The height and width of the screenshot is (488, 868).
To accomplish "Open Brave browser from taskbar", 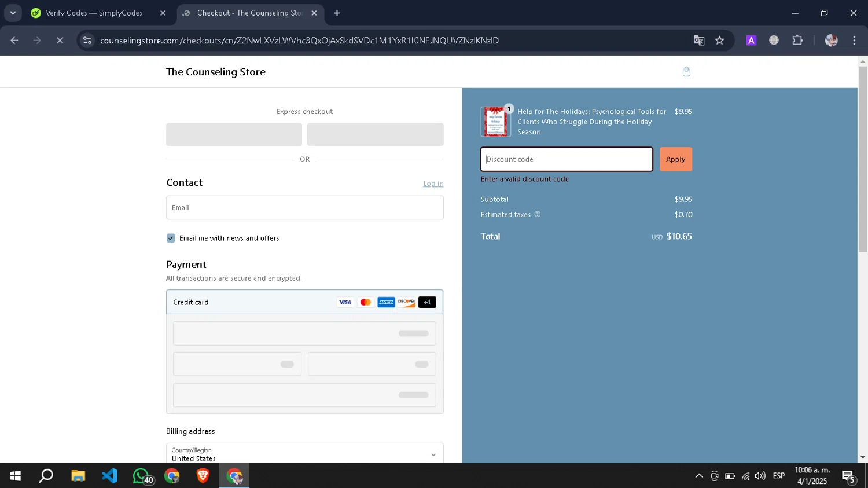I will pyautogui.click(x=203, y=476).
